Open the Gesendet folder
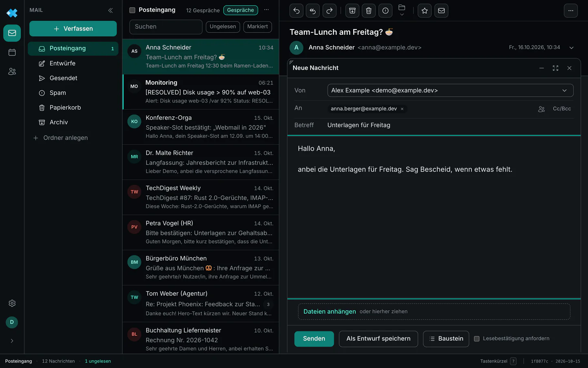Image resolution: width=588 pixels, height=368 pixels. [73, 78]
